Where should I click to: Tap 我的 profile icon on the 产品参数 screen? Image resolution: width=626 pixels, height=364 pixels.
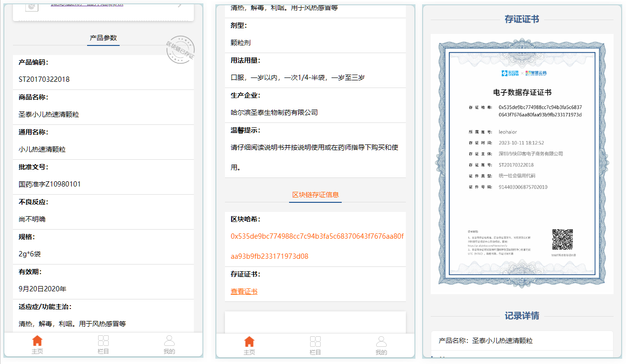point(169,341)
